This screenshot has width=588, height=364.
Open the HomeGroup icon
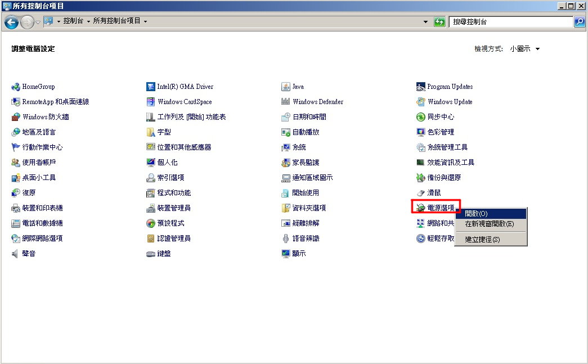pyautogui.click(x=15, y=87)
